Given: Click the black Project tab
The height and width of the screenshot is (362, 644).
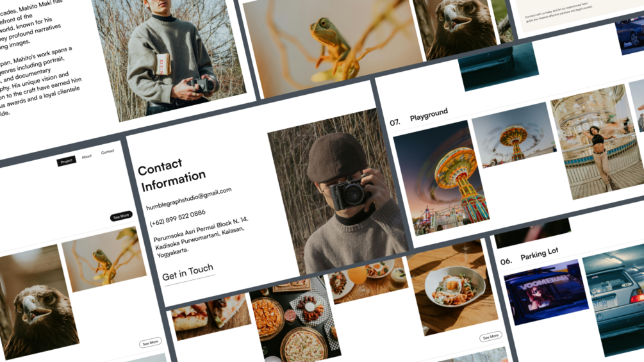Looking at the screenshot, I should [x=67, y=161].
